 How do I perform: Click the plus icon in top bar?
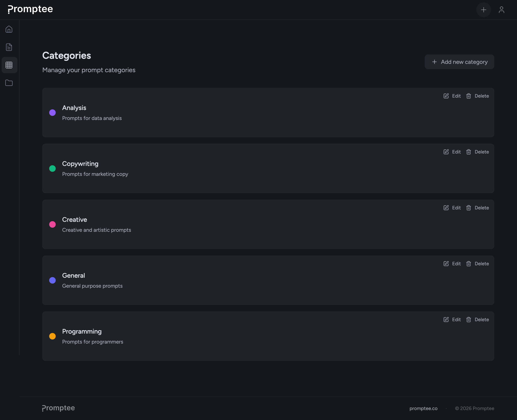483,10
